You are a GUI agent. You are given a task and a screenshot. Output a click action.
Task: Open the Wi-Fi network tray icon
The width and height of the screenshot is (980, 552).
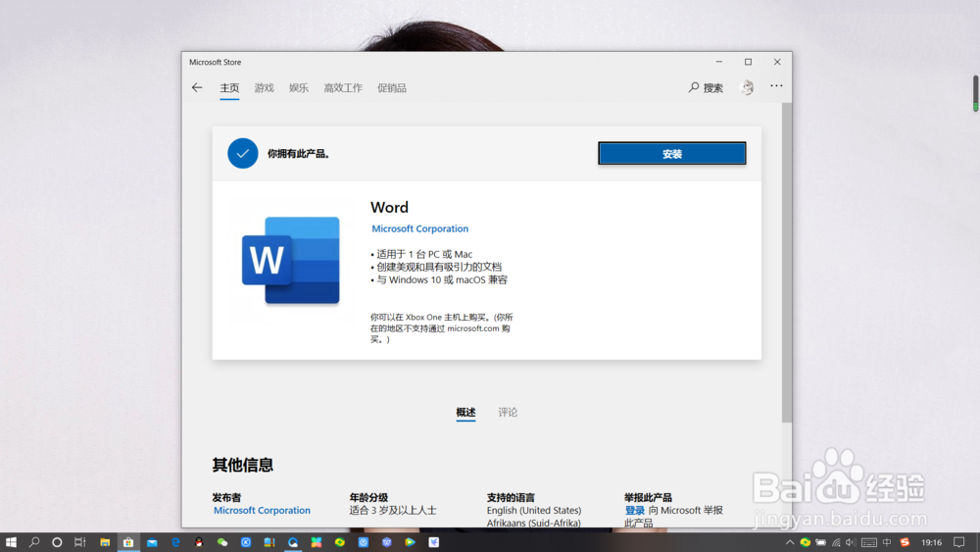point(836,542)
